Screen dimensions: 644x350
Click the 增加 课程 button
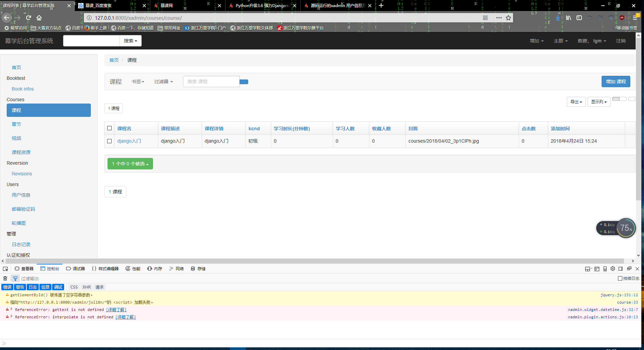pos(616,81)
